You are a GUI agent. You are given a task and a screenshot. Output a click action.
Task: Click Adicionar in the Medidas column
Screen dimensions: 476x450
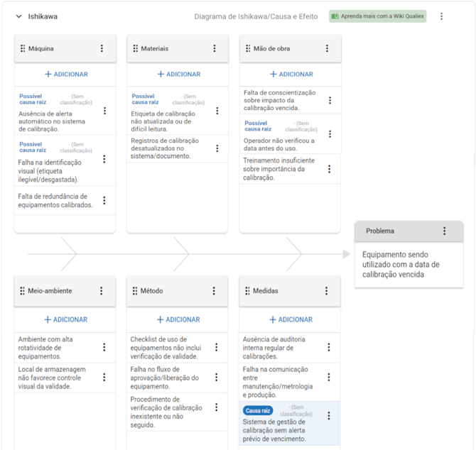click(x=291, y=319)
